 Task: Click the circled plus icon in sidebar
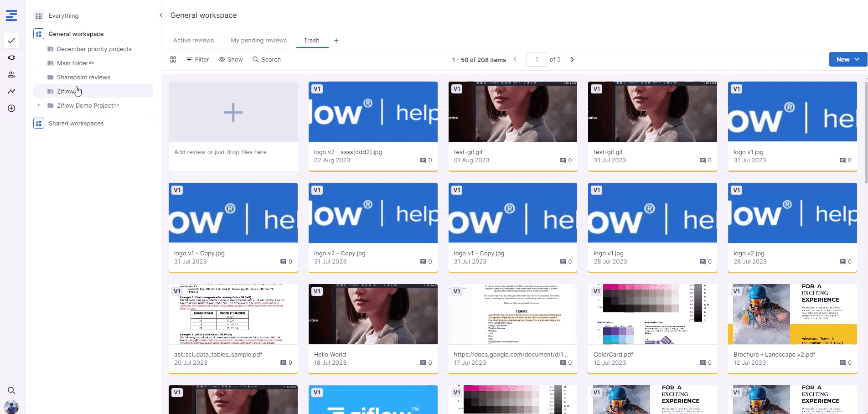point(11,108)
